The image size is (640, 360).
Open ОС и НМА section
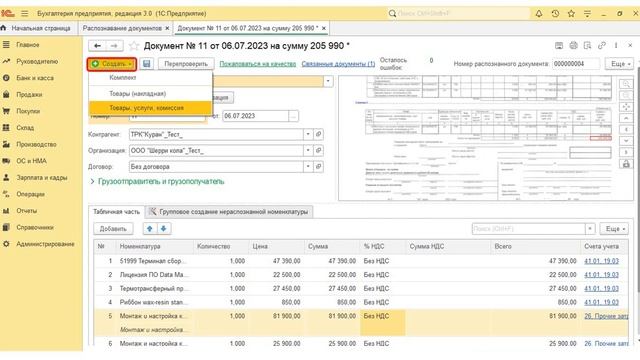coord(31,161)
